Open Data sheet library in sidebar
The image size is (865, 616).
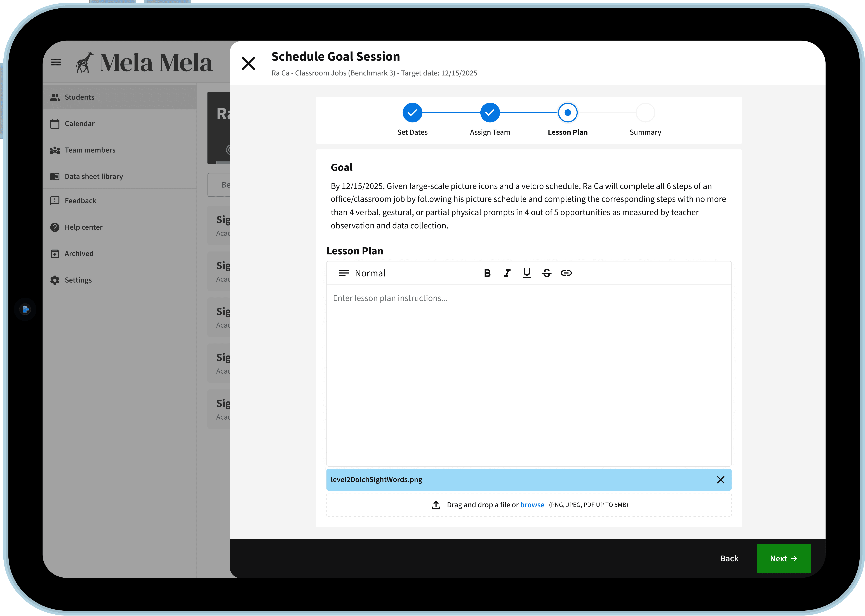[94, 176]
